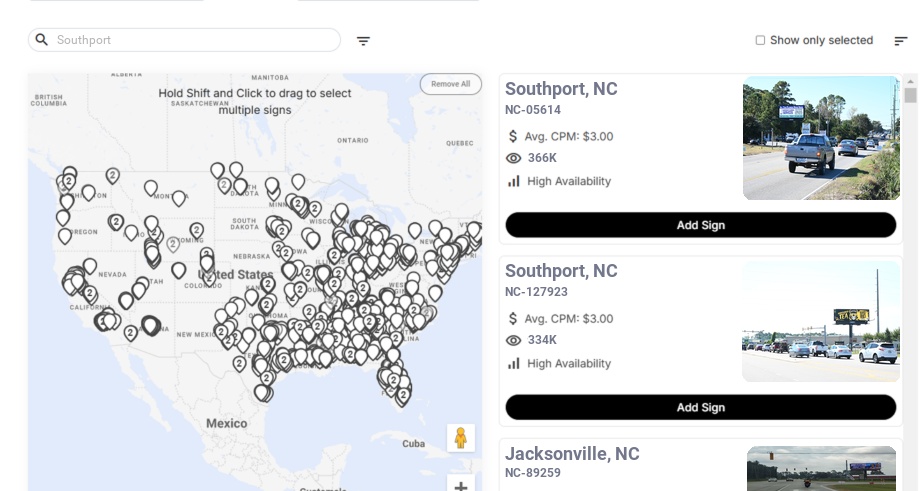Open the NC-05614 billboard photo
920x491 pixels.
(x=821, y=138)
